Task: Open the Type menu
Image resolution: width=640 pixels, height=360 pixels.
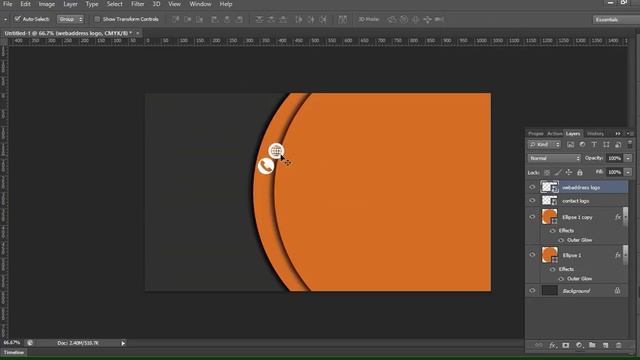Action: coord(92,4)
